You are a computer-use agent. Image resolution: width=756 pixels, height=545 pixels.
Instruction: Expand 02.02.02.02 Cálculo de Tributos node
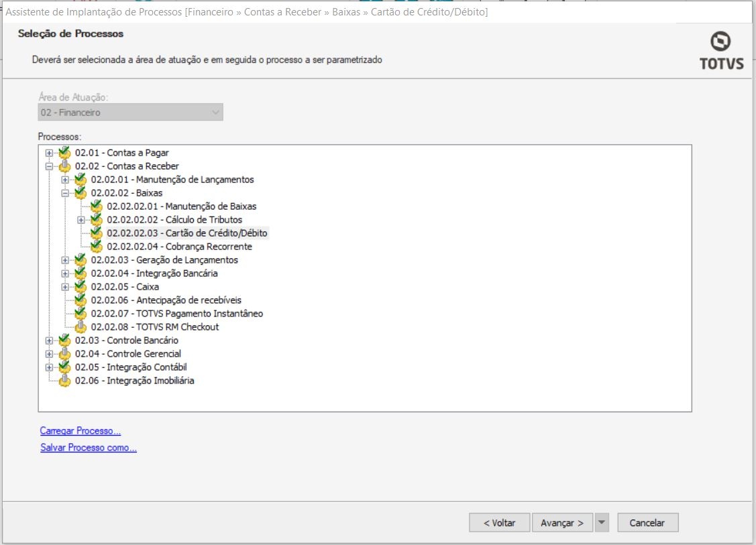click(81, 220)
